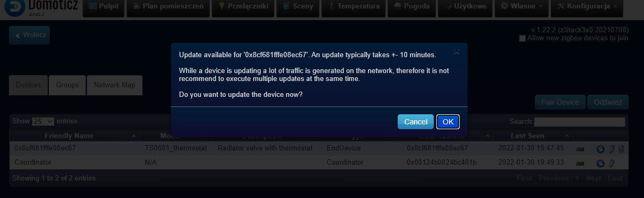Click the trash icon for thermostat device
This screenshot has height=198, width=644.
pos(621,149)
